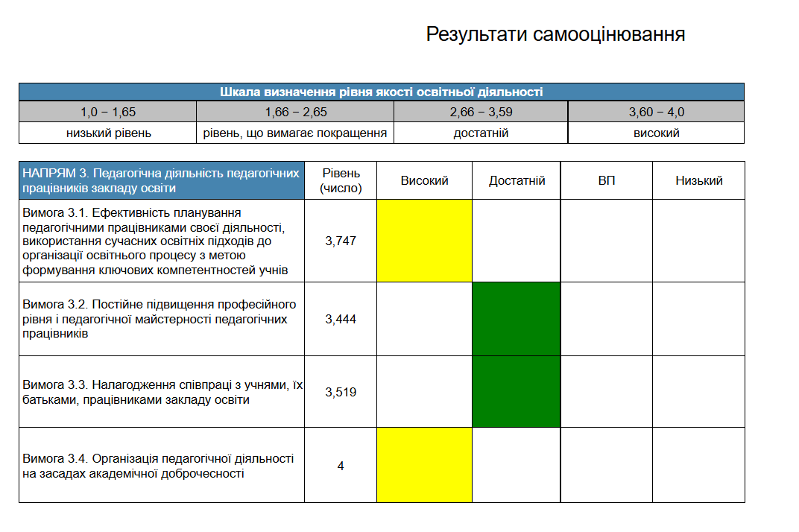Click the yellow Високий cell for Вимога 3.4
Screen dimensions: 799x532
[x=425, y=465]
